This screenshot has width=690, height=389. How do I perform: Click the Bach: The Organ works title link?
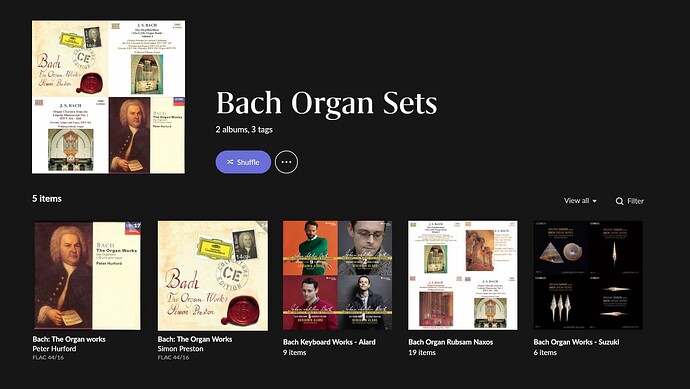coord(69,339)
